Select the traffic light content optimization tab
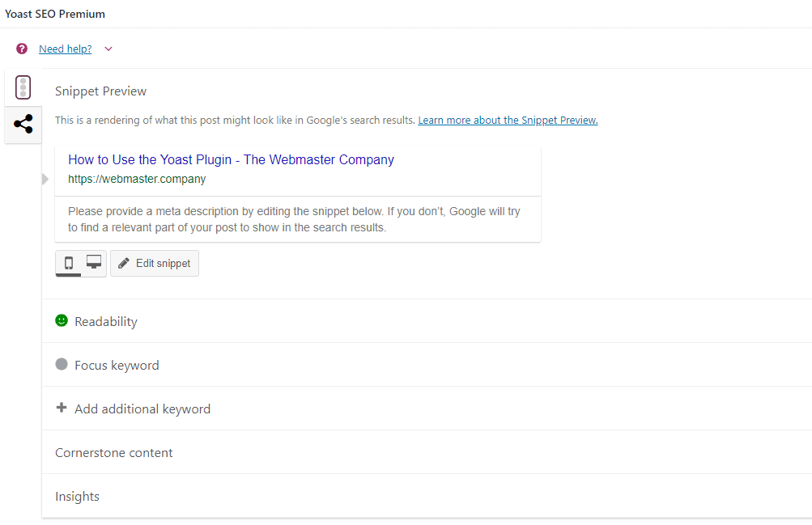 [23, 87]
